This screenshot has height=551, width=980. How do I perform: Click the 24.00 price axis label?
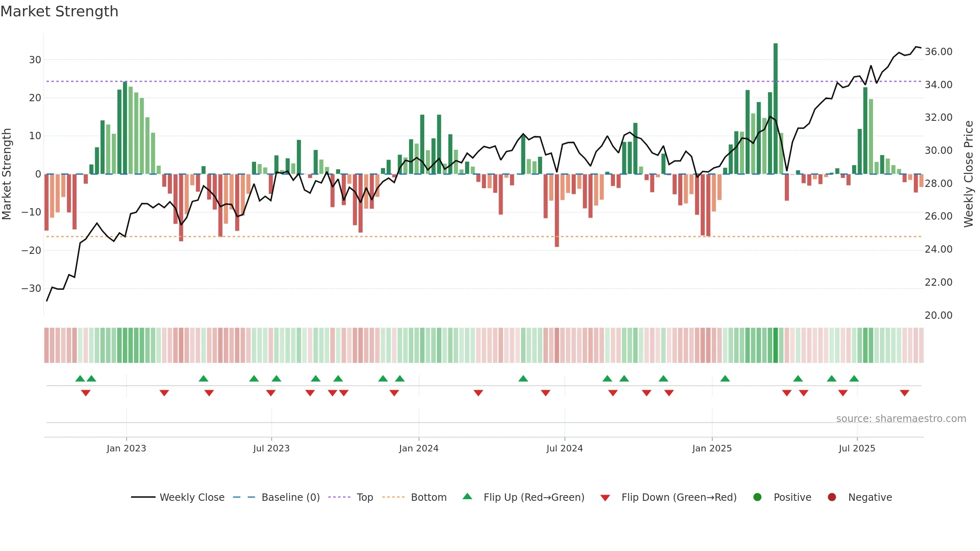938,249
